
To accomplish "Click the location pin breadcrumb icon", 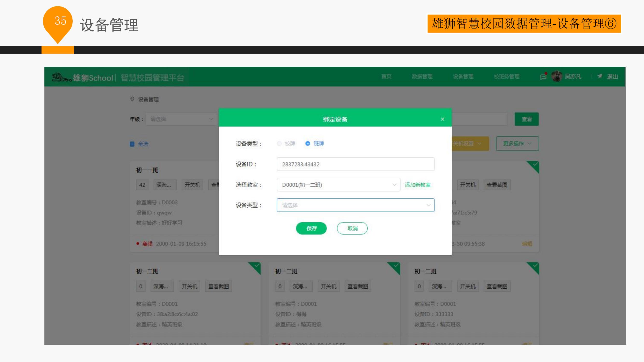I will [x=132, y=99].
